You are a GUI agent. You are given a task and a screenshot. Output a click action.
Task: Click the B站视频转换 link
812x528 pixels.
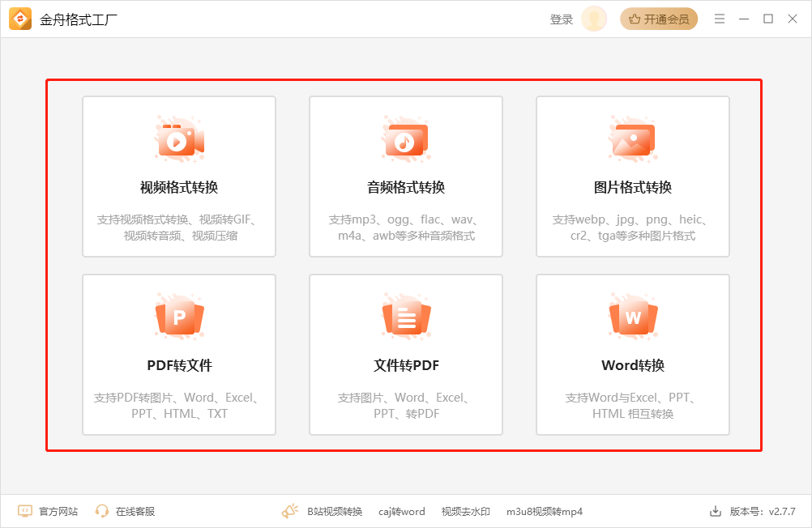(x=335, y=512)
